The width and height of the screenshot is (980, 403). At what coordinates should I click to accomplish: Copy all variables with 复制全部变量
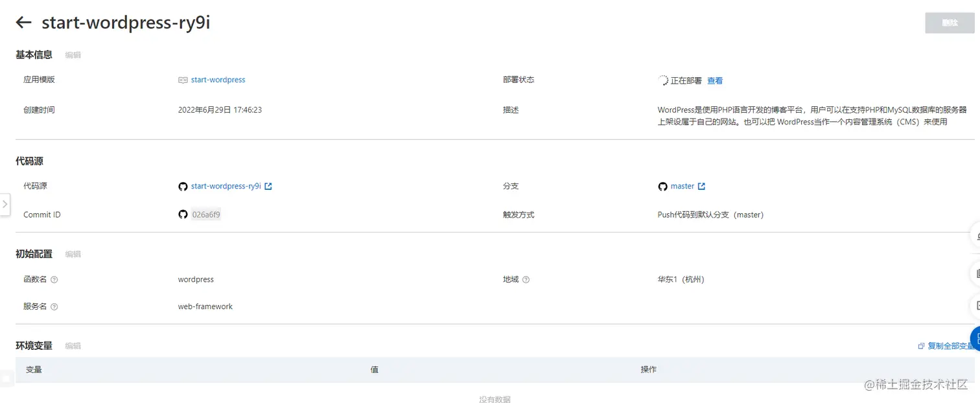tap(951, 346)
